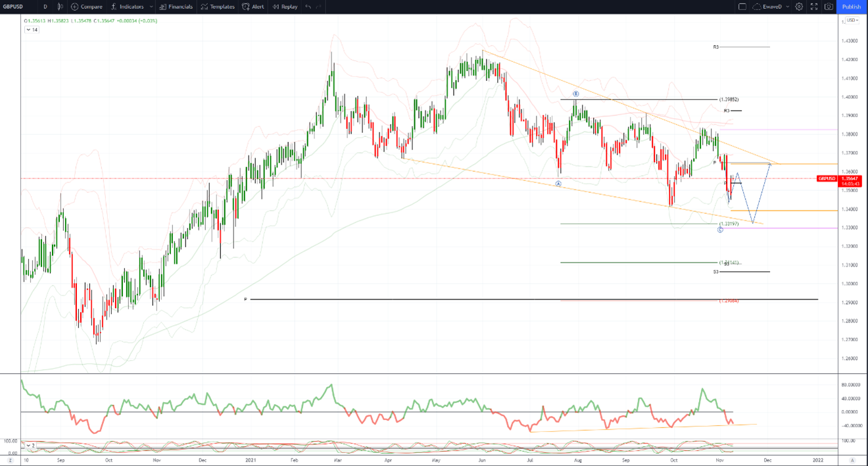This screenshot has width=868, height=466.
Task: Click the blue Publish button
Action: (852, 7)
